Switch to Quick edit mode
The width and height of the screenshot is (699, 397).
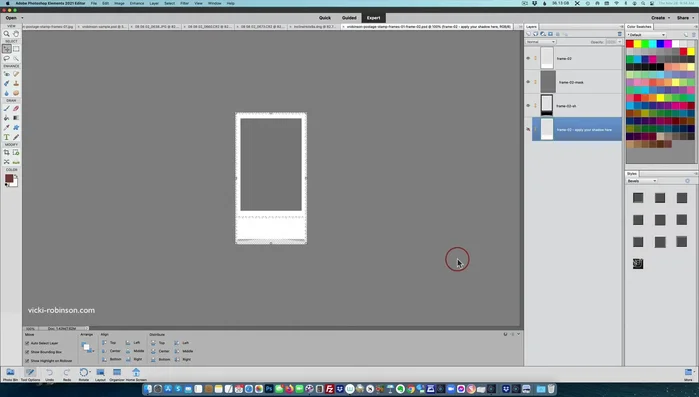coord(325,18)
